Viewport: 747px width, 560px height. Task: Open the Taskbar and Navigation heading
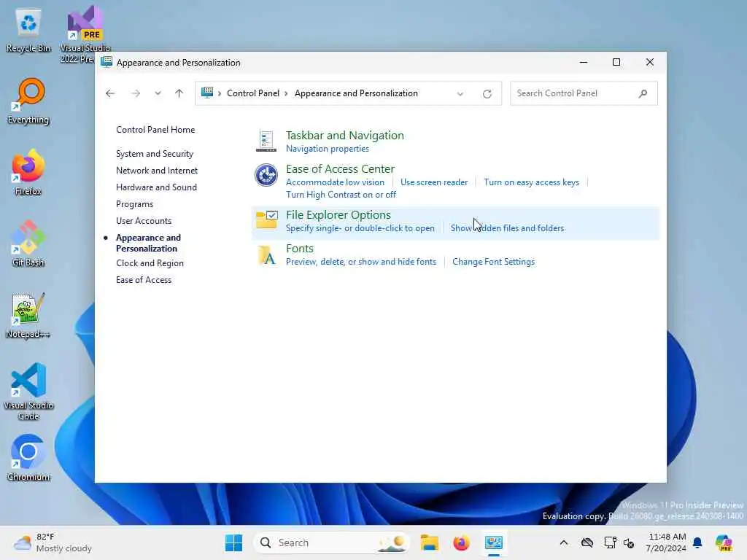pyautogui.click(x=345, y=135)
